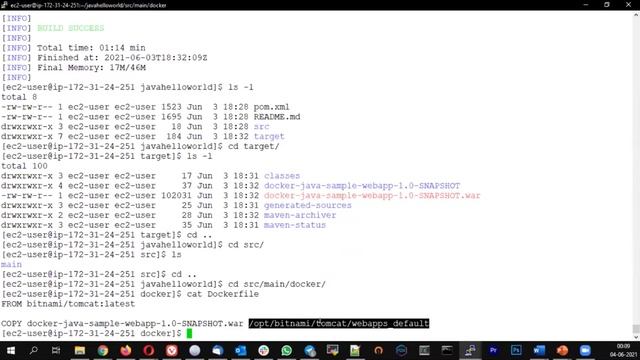Open the orange PowerPoint taskbar icon
The height and width of the screenshot is (360, 640).
[562, 350]
